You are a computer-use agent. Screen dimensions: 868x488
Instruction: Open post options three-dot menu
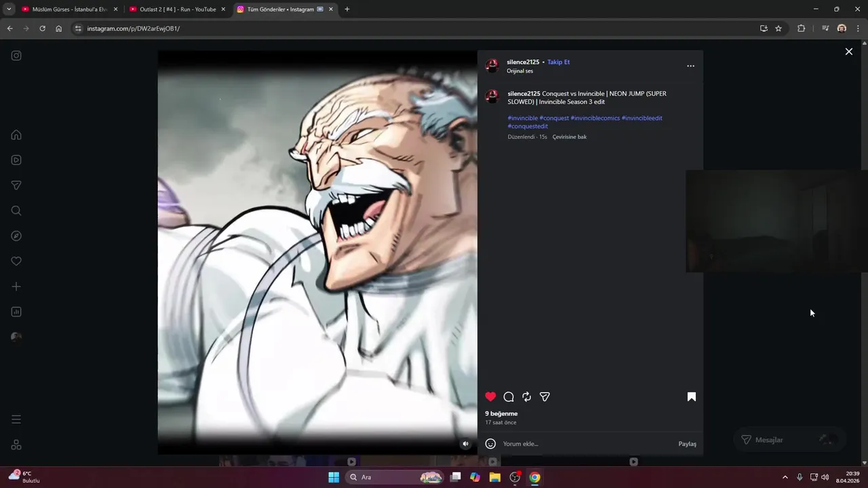690,66
